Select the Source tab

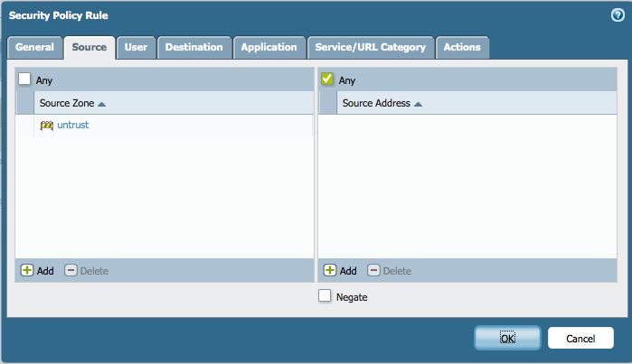point(90,48)
